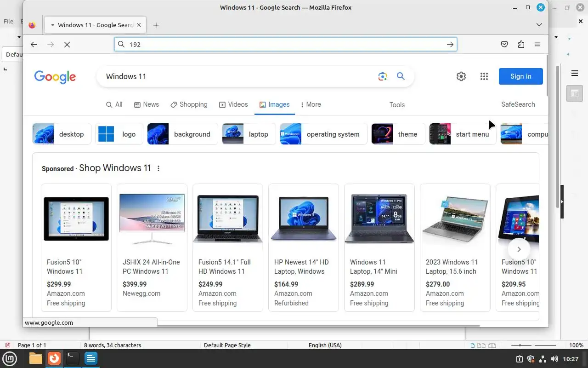Image resolution: width=588 pixels, height=368 pixels.
Task: Click the three-dot menu beside Shop Windows 11
Action: (x=158, y=168)
